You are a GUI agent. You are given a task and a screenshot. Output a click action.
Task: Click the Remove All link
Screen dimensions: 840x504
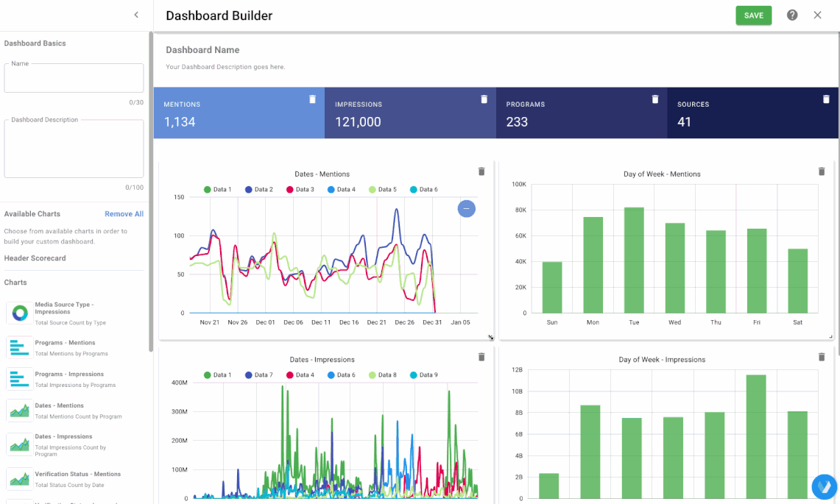tap(125, 213)
